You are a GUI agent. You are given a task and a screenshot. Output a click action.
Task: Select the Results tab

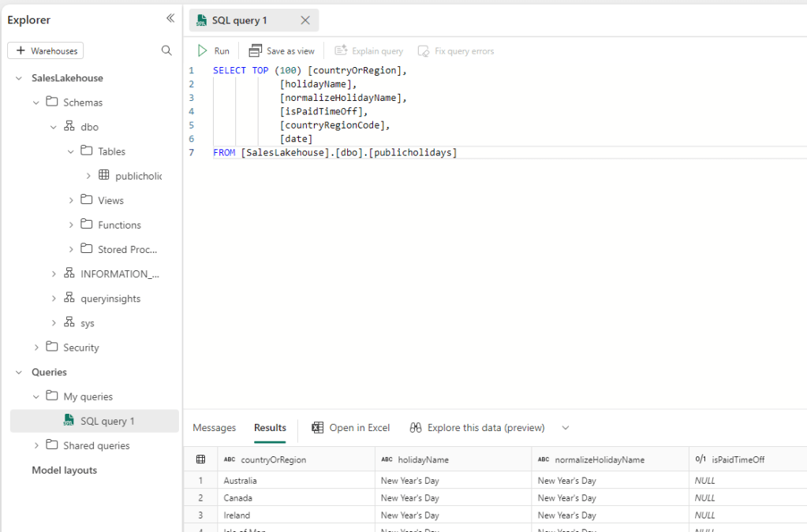coord(270,427)
